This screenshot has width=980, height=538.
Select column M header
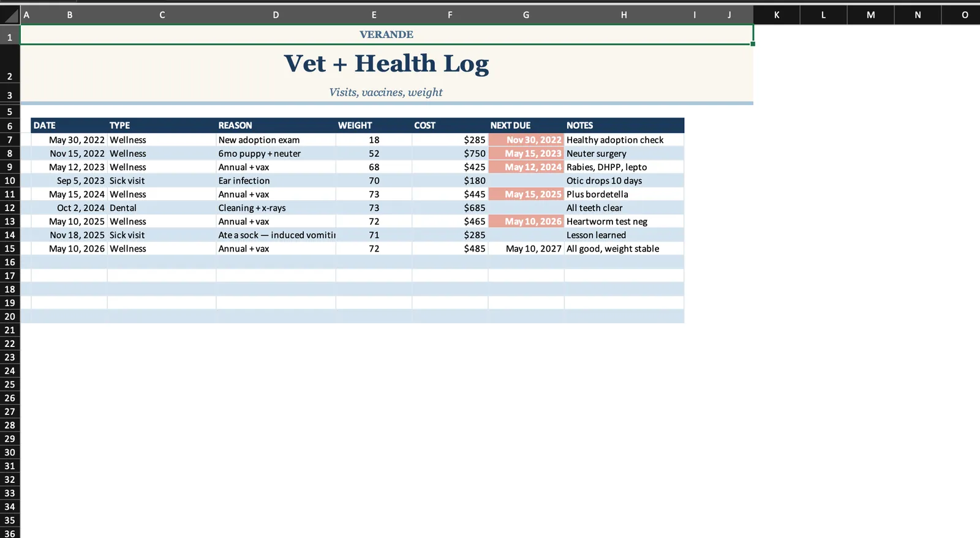click(870, 15)
